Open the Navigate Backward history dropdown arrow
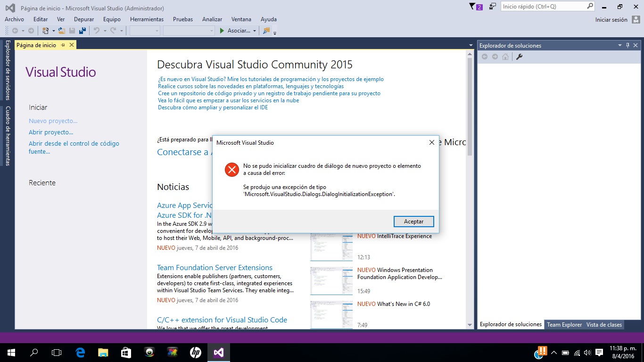644x362 pixels. 23,31
